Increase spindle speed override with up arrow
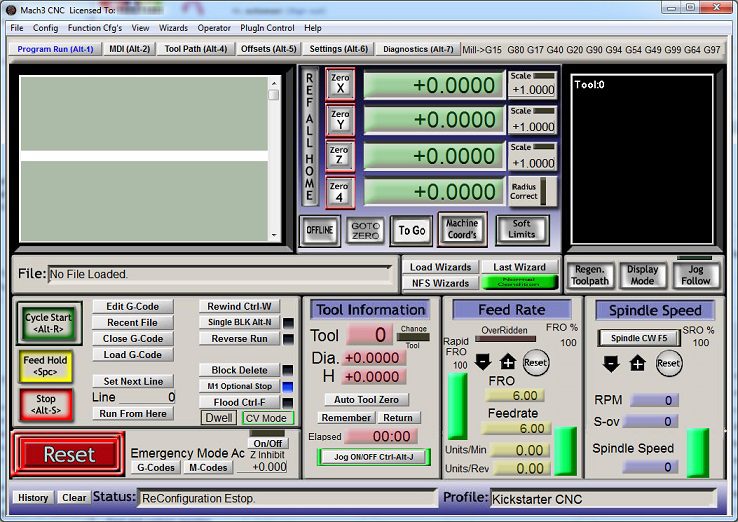The image size is (738, 522). pos(637,363)
